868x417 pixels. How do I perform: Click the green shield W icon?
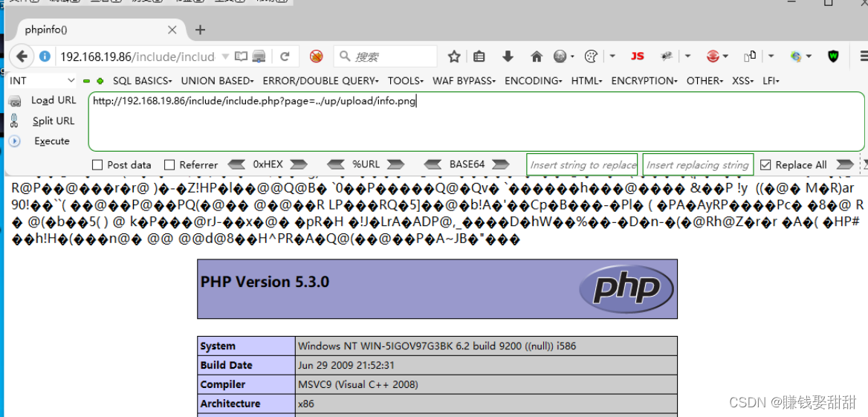(833, 56)
